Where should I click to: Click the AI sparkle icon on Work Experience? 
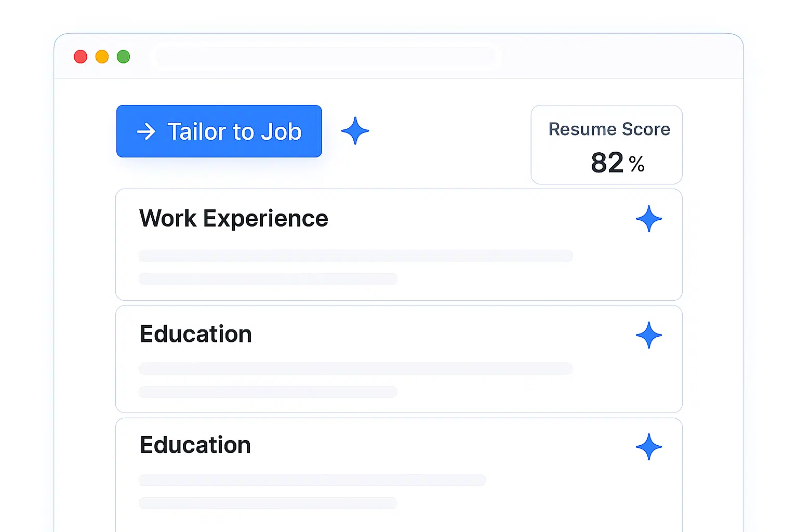(x=649, y=219)
